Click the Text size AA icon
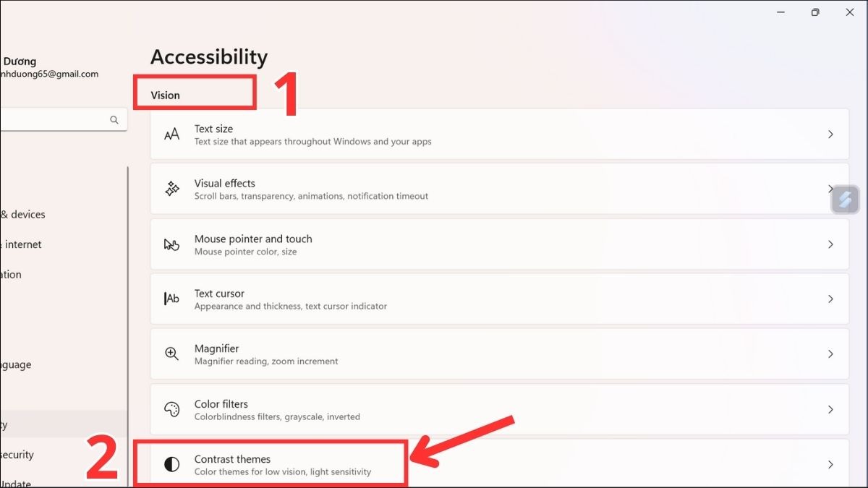Viewport: 868px width, 488px height. (171, 134)
